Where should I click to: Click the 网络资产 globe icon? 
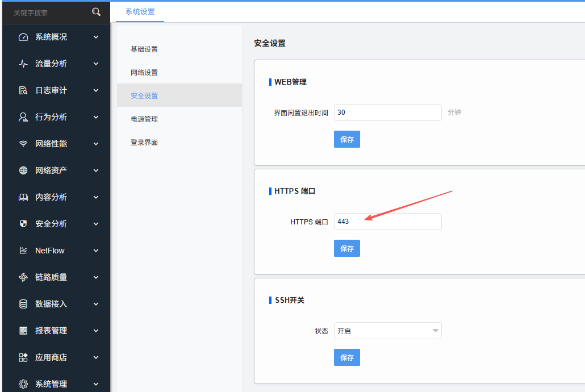click(x=23, y=170)
